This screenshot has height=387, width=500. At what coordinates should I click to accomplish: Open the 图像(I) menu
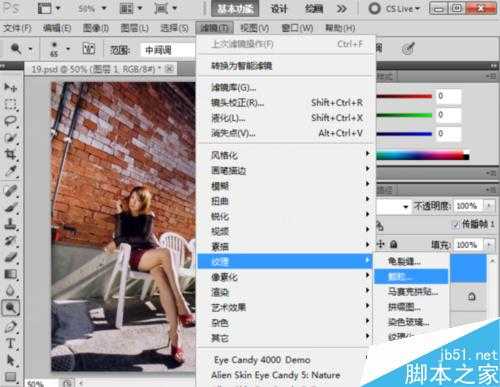[96, 28]
